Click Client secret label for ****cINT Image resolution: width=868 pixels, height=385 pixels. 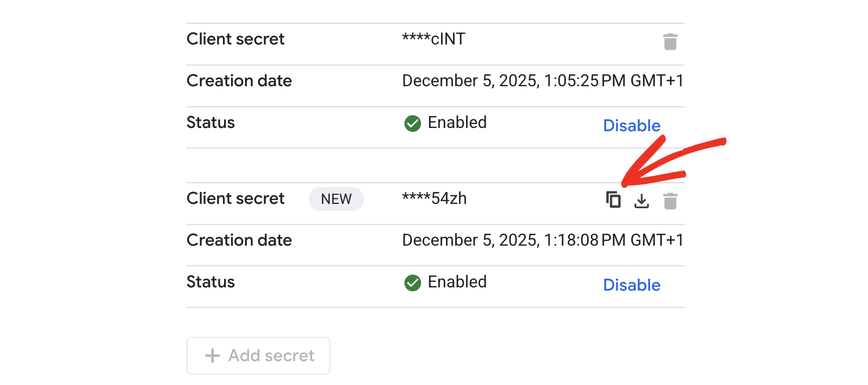point(235,39)
